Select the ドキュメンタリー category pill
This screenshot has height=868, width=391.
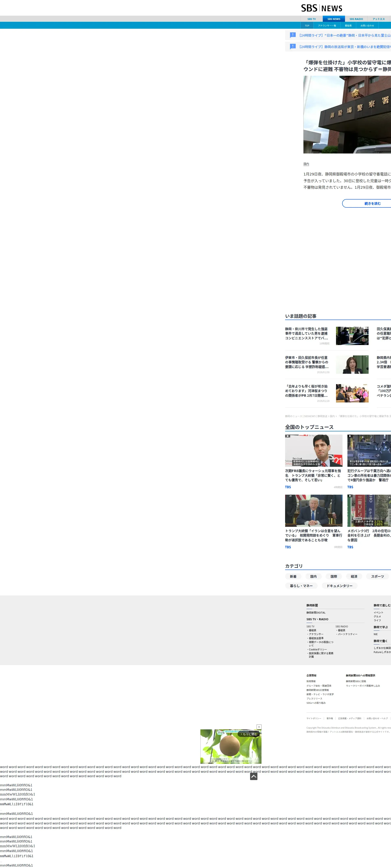click(x=339, y=586)
